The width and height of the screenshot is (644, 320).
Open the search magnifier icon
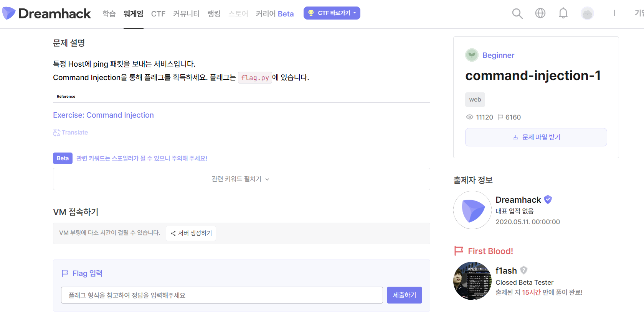coord(517,13)
